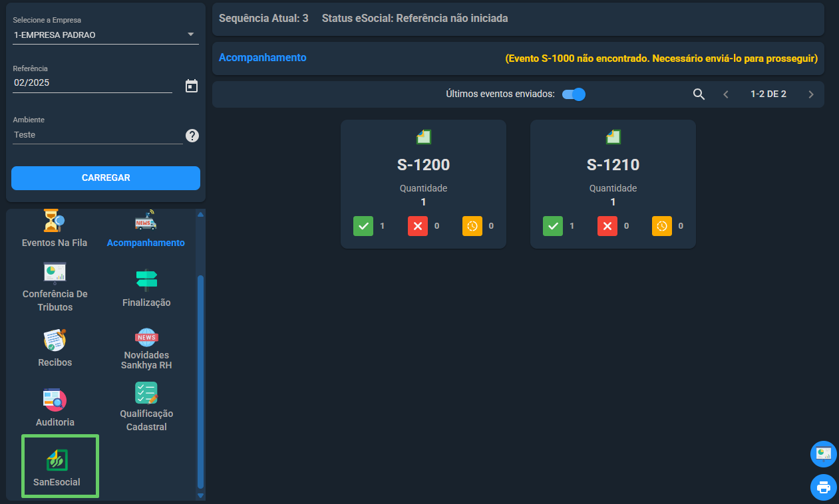Screen dimensions: 839x504
Task: Click the calendar icon beside Referência
Action: (192, 86)
